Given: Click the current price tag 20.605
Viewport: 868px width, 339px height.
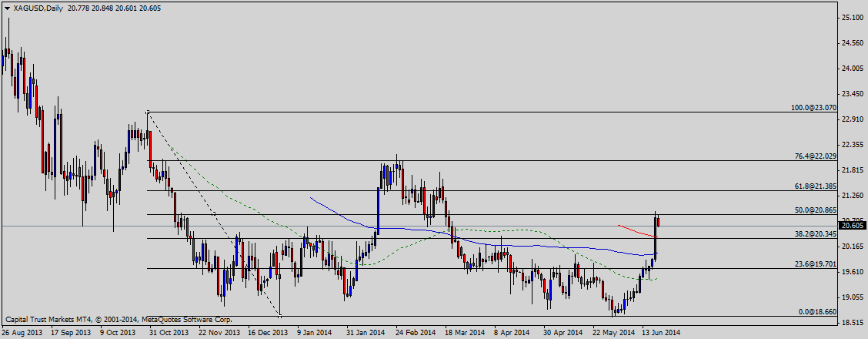Looking at the screenshot, I should tap(852, 226).
